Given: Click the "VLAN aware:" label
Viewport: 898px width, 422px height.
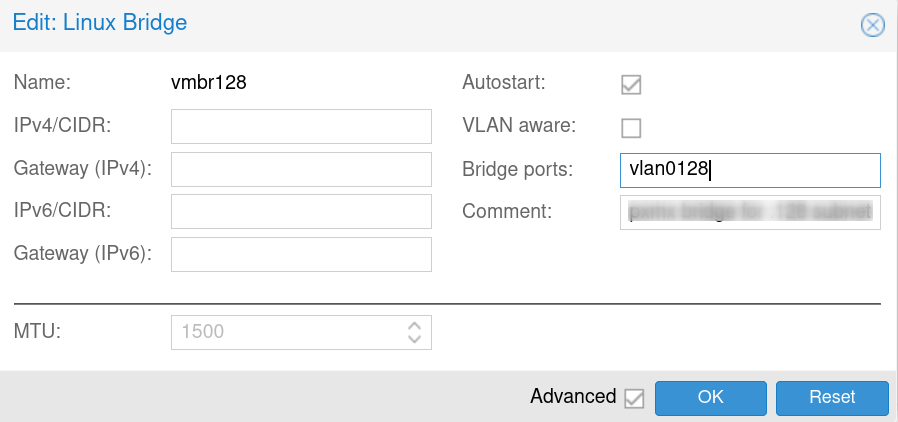Looking at the screenshot, I should pyautogui.click(x=518, y=126).
